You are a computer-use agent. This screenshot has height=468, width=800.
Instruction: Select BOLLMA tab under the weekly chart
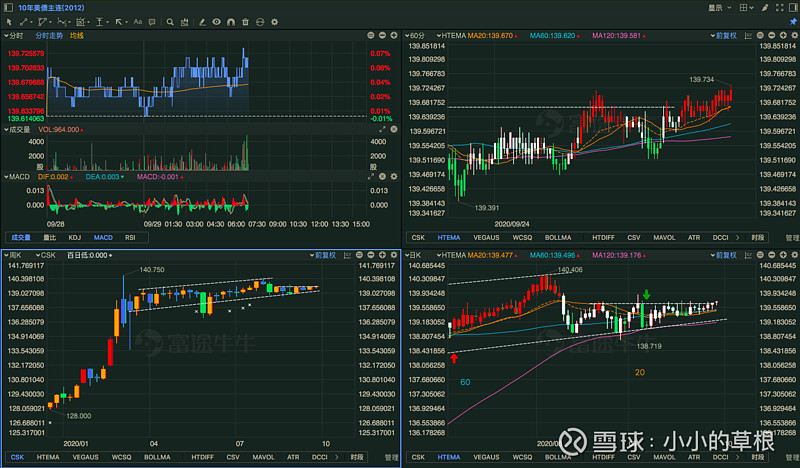(x=157, y=457)
